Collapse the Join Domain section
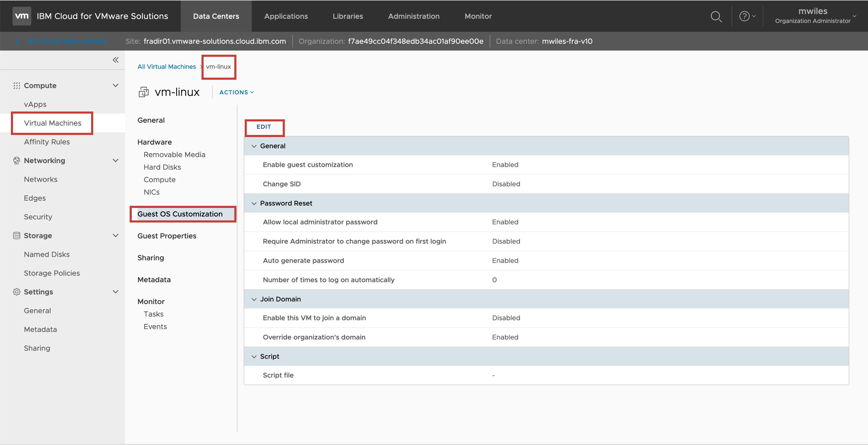This screenshot has width=868, height=445. click(x=254, y=299)
